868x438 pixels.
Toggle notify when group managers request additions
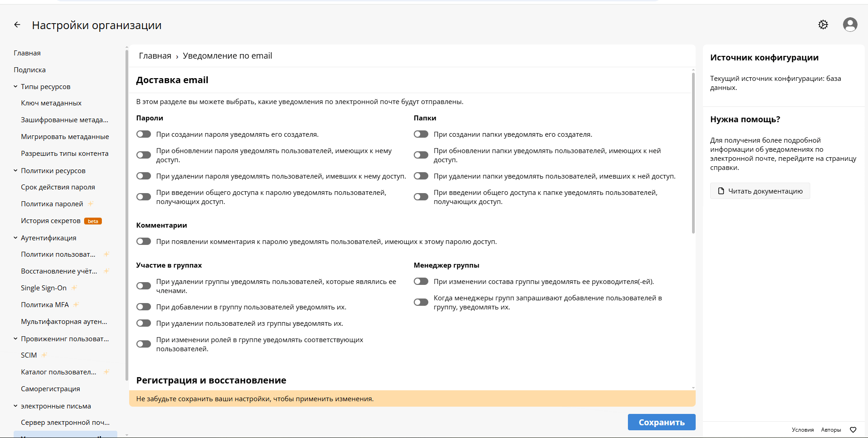click(421, 303)
